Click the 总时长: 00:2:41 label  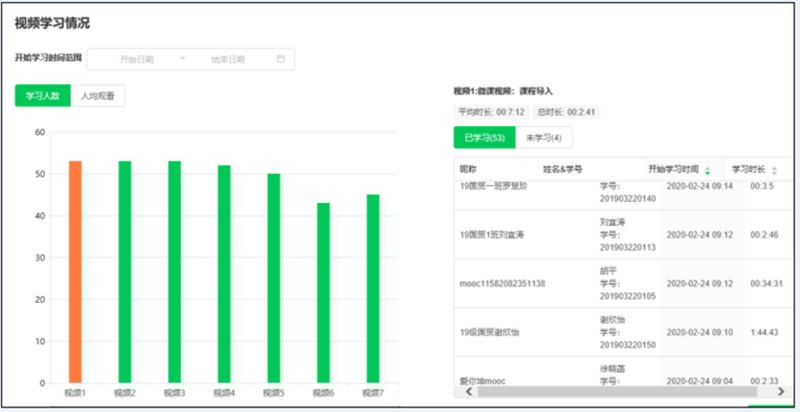[x=566, y=112]
